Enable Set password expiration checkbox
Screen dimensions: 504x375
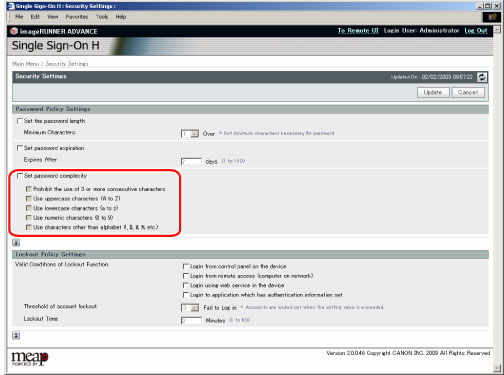(x=20, y=148)
